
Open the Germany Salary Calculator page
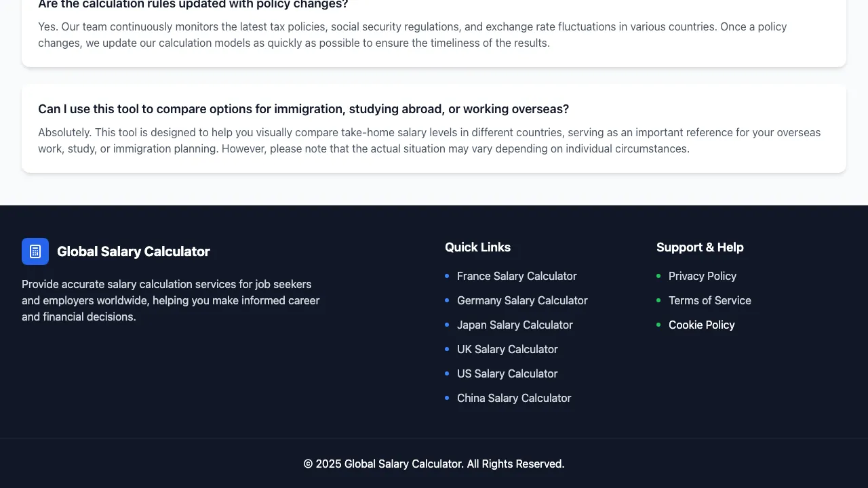[522, 300]
